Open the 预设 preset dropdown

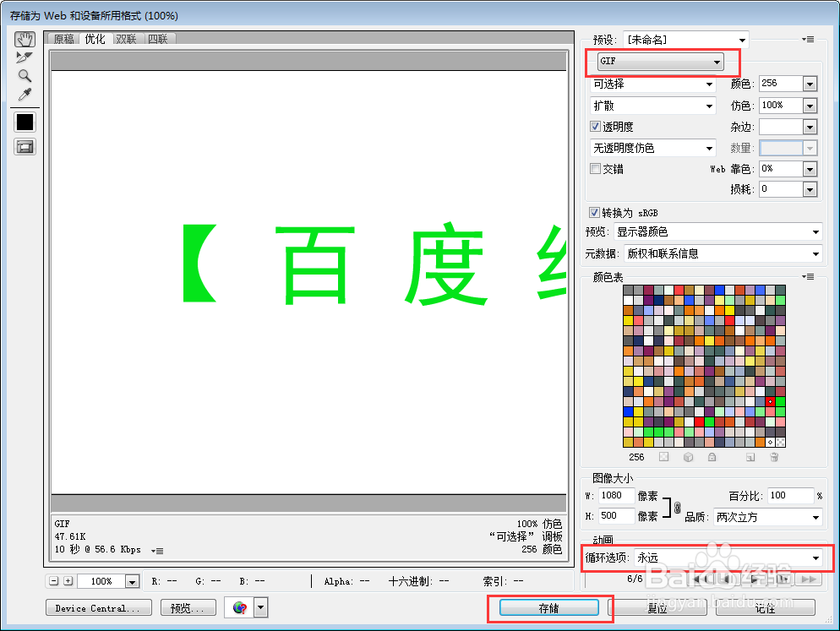pyautogui.click(x=685, y=40)
